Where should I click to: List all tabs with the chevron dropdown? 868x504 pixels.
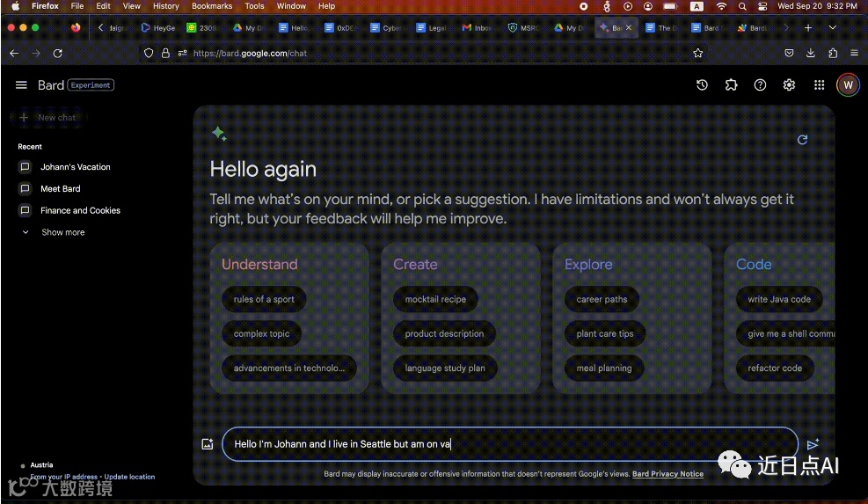coord(832,27)
